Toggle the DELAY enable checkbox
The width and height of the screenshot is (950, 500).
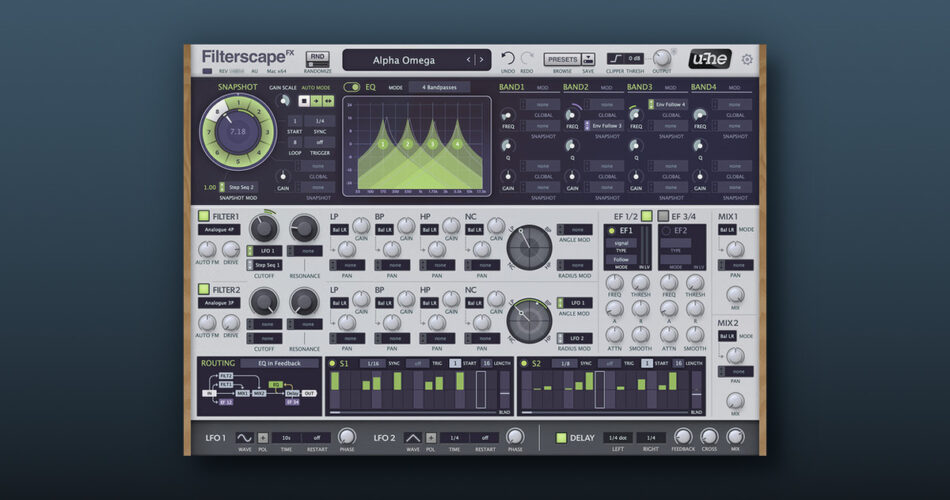tap(561, 437)
